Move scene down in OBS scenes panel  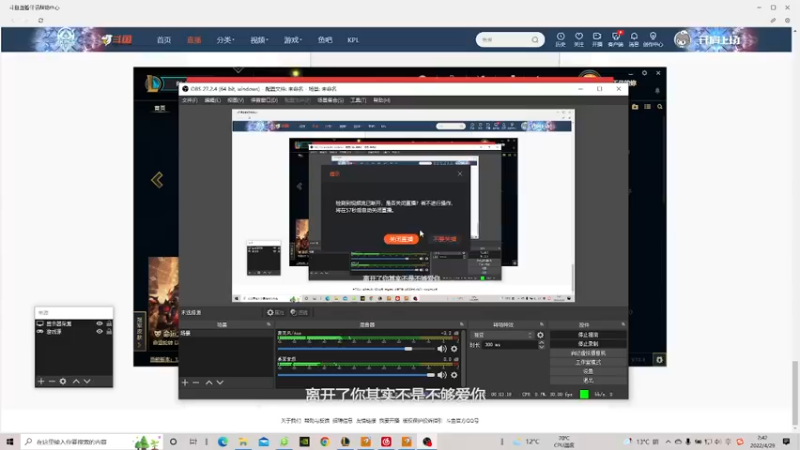coord(220,382)
